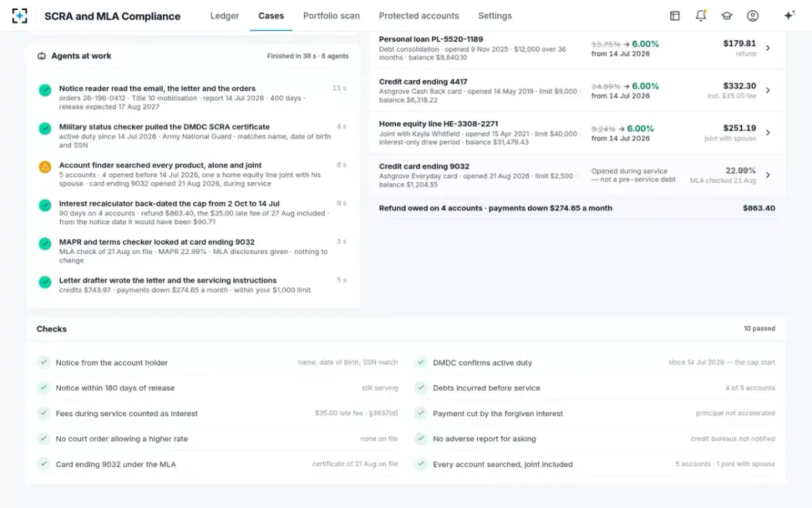812x508 pixels.
Task: Click the check icon for Card ending 9032 under MLA
Action: pos(43,464)
